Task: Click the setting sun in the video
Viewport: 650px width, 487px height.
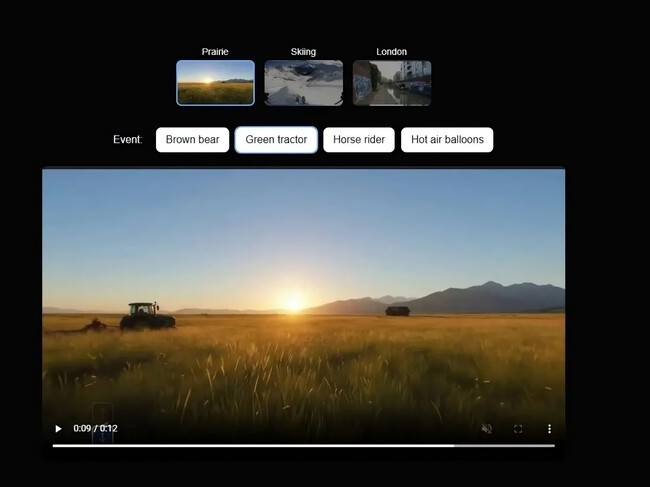Action: pyautogui.click(x=293, y=302)
